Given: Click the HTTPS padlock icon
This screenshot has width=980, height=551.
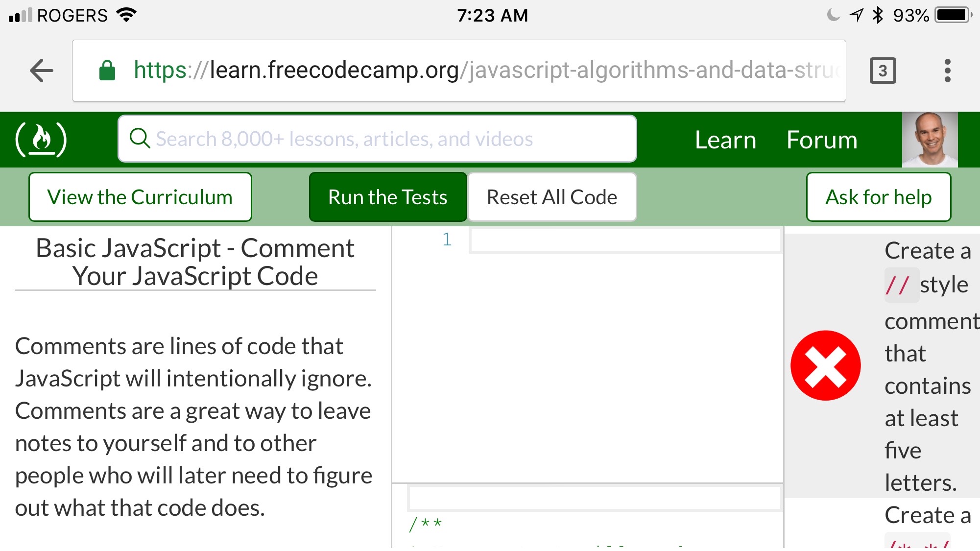Looking at the screenshot, I should pyautogui.click(x=107, y=70).
